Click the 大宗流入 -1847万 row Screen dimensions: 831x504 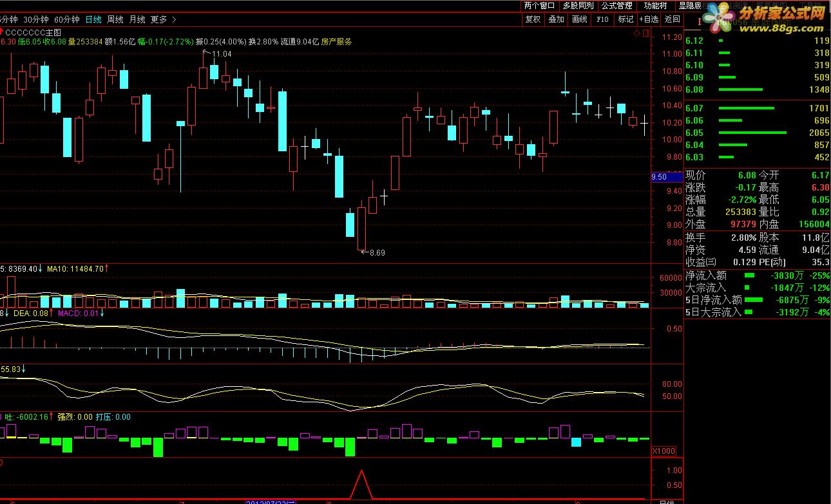coord(757,287)
